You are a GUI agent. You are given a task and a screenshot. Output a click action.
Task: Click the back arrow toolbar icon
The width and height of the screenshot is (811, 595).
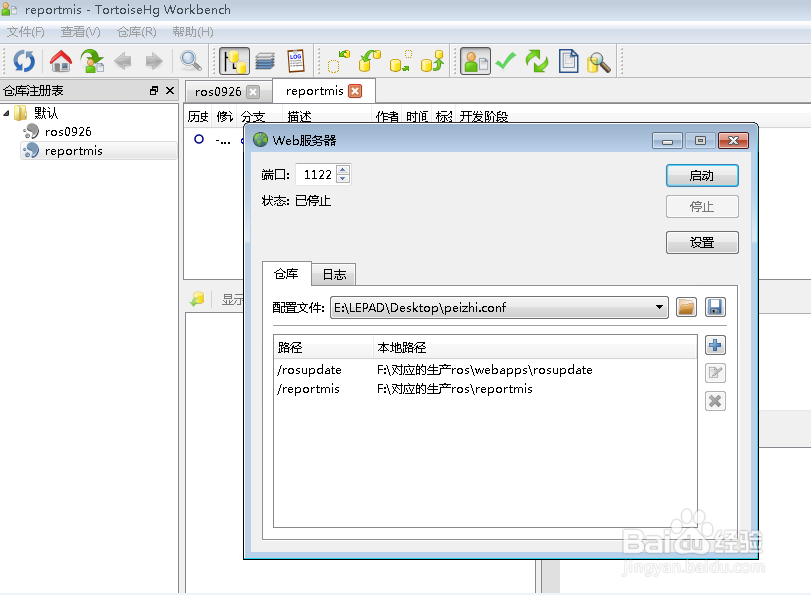coord(123,61)
